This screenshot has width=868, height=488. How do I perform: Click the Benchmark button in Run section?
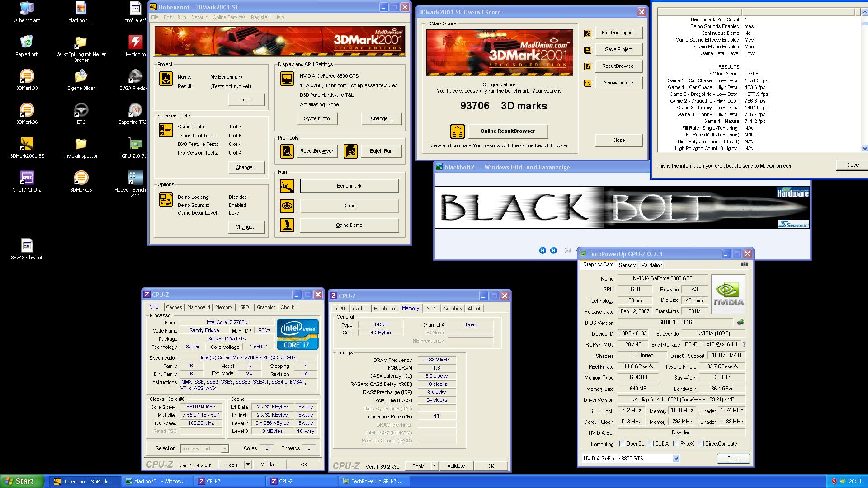pyautogui.click(x=349, y=186)
